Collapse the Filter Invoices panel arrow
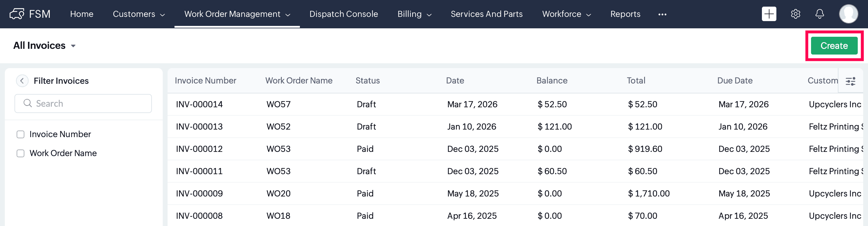This screenshot has height=226, width=868. (22, 81)
